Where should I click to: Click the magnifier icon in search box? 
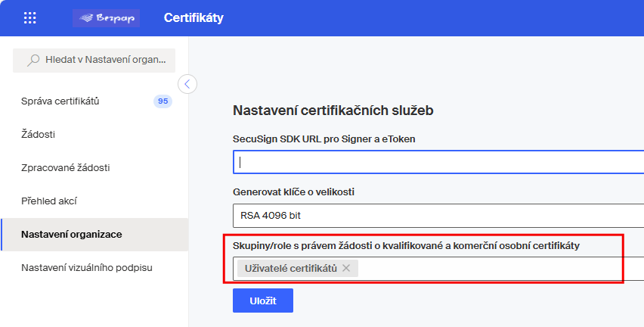point(33,61)
